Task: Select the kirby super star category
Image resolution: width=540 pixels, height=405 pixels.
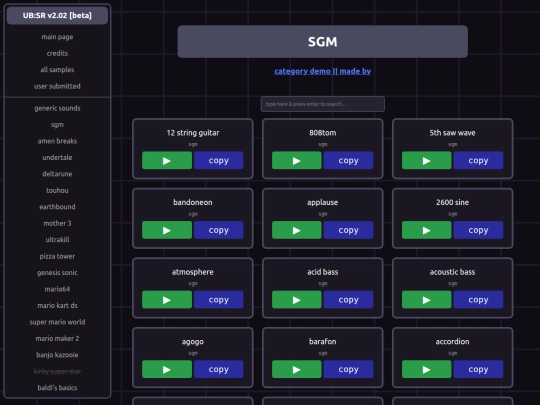Action: coord(57,371)
